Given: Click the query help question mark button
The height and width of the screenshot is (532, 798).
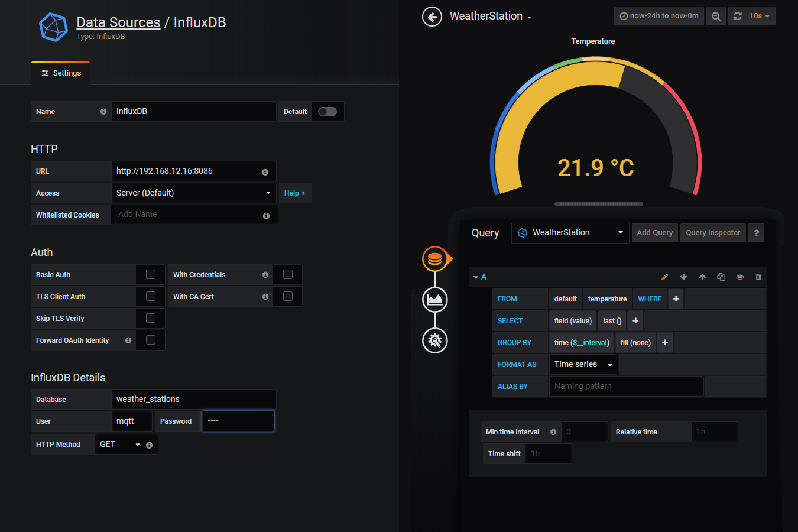Looking at the screenshot, I should pos(756,233).
